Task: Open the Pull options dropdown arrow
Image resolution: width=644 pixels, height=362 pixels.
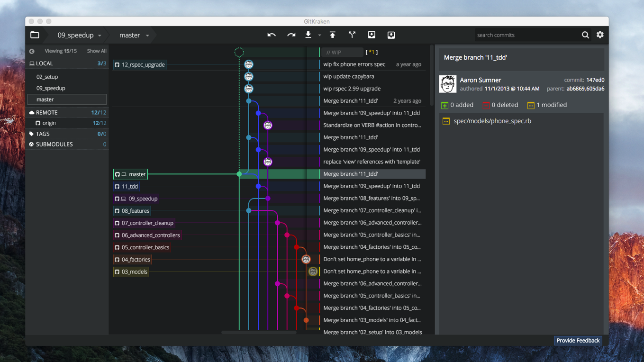Action: (319, 36)
